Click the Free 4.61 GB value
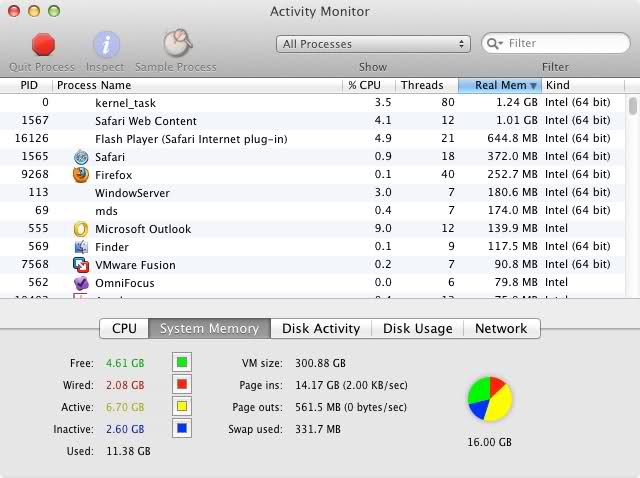 (125, 363)
